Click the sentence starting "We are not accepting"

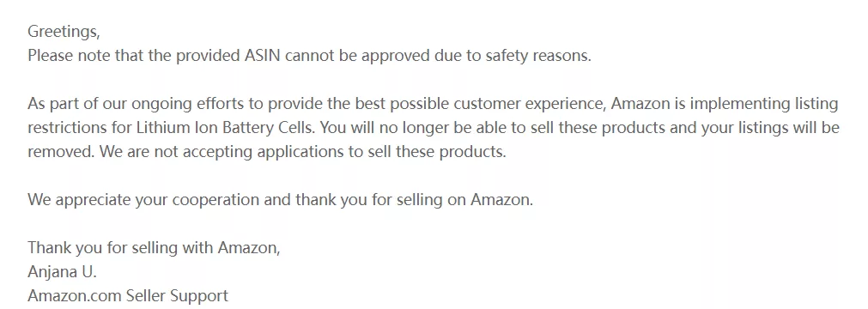[x=303, y=152]
